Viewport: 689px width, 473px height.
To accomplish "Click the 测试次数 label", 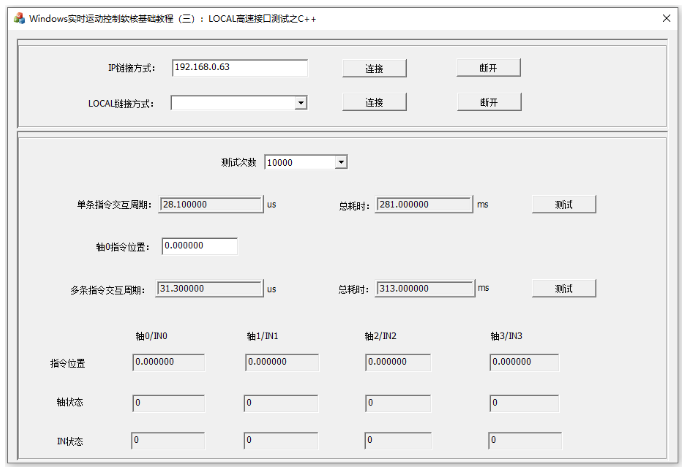I will coord(238,163).
